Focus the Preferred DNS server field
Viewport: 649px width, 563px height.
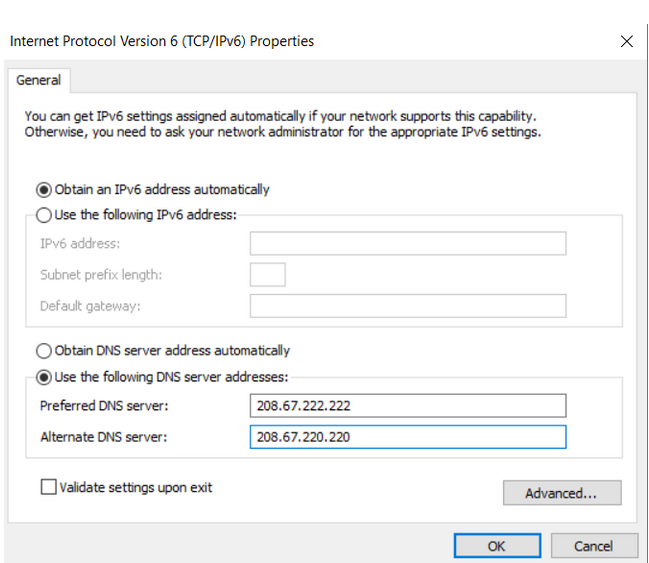click(408, 406)
